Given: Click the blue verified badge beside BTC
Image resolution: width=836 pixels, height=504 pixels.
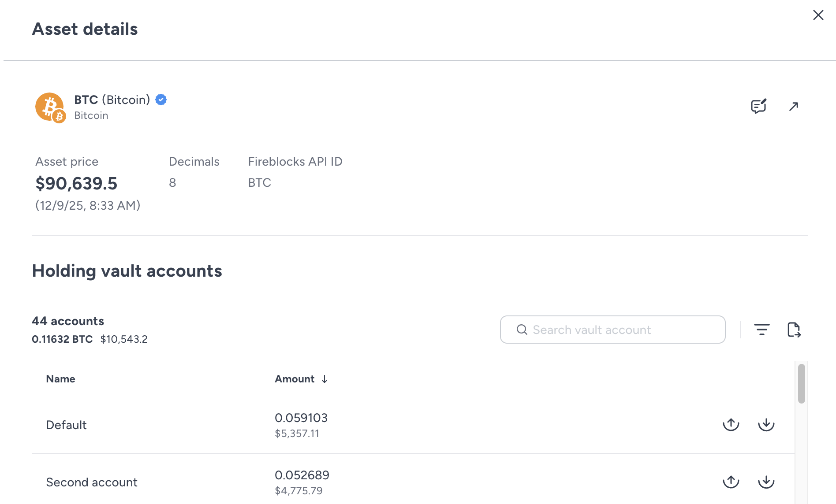Looking at the screenshot, I should [x=161, y=100].
